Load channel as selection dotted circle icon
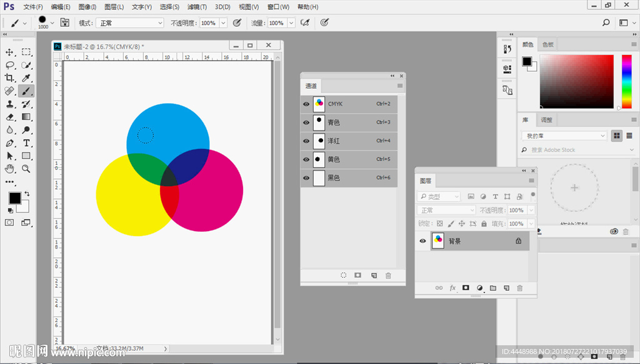Screen dimensions: 640x364 (x=344, y=275)
